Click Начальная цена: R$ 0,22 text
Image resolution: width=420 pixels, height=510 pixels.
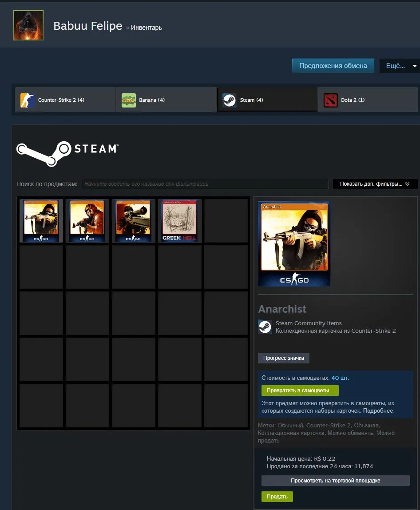pos(301,458)
